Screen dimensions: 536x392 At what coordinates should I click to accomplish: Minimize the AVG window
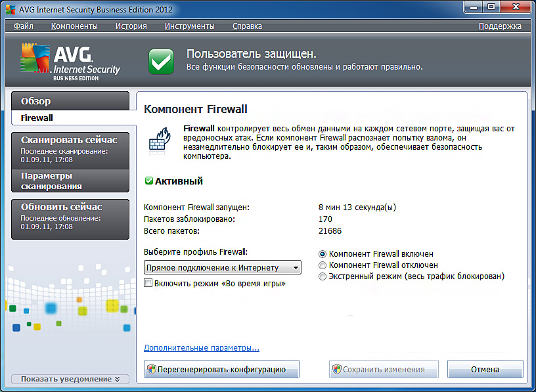474,7
